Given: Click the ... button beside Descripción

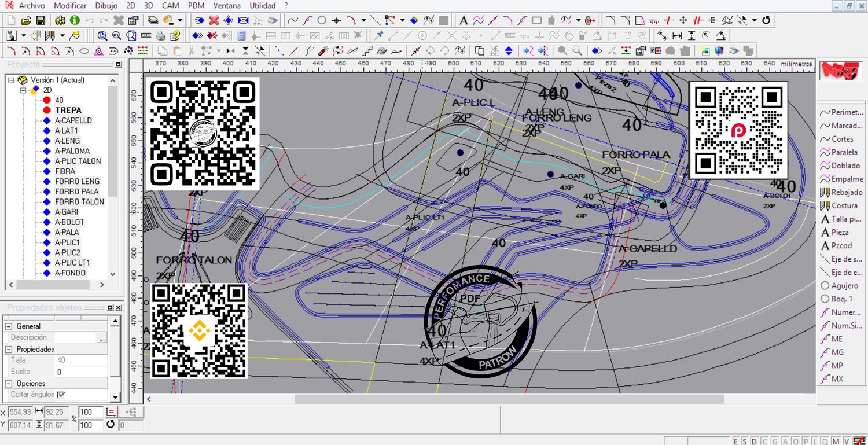Looking at the screenshot, I should [x=102, y=338].
